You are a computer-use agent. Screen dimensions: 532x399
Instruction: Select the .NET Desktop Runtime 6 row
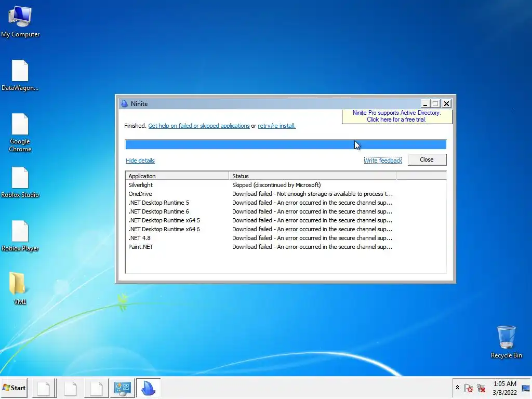click(x=285, y=211)
